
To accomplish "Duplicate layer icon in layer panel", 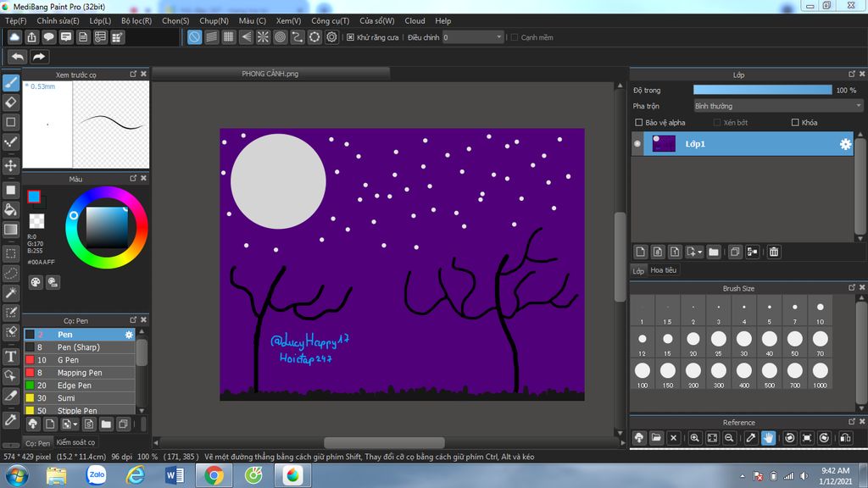I will pos(735,252).
